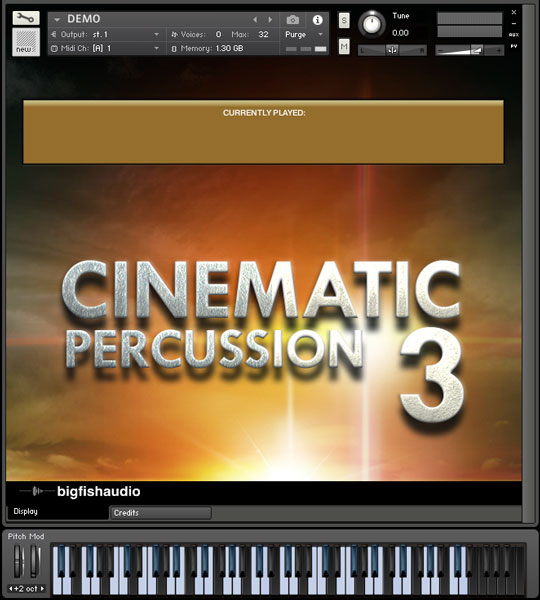Image resolution: width=540 pixels, height=600 pixels.
Task: Click the Voices icon
Action: pos(175,34)
